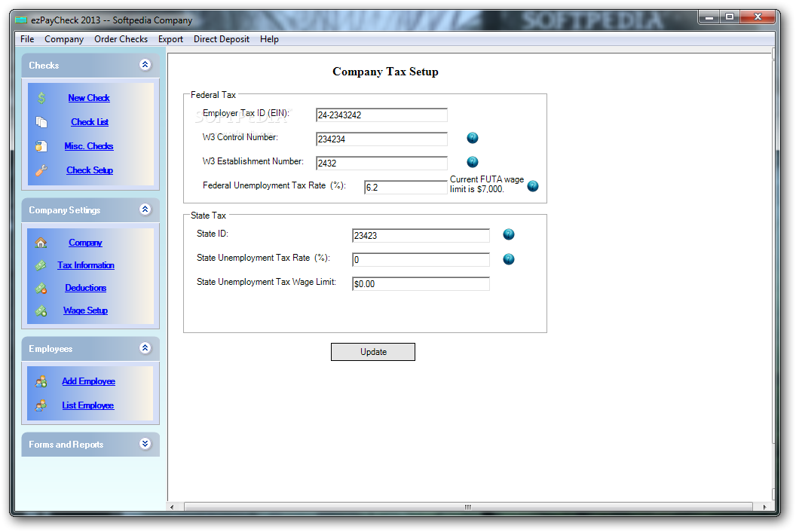Maximize the ezPayCheck window
The height and width of the screenshot is (532, 796).
point(730,18)
